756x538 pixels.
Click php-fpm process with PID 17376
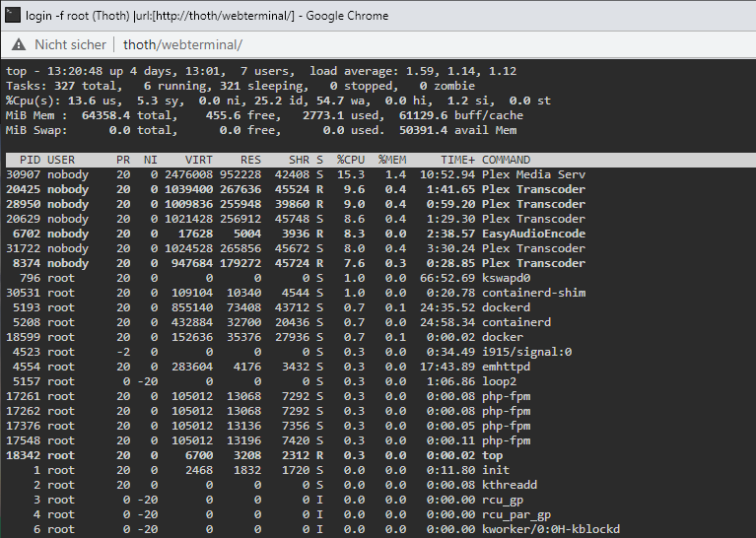pos(507,426)
